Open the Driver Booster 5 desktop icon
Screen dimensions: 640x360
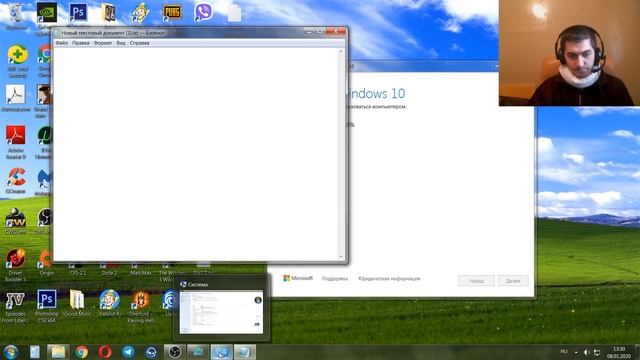(16, 265)
